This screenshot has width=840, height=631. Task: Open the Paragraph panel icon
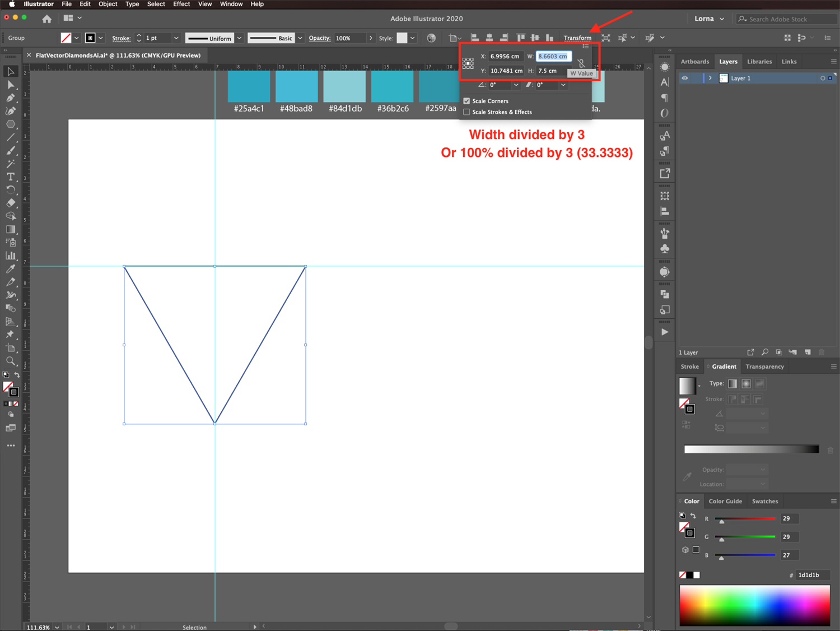coord(665,98)
